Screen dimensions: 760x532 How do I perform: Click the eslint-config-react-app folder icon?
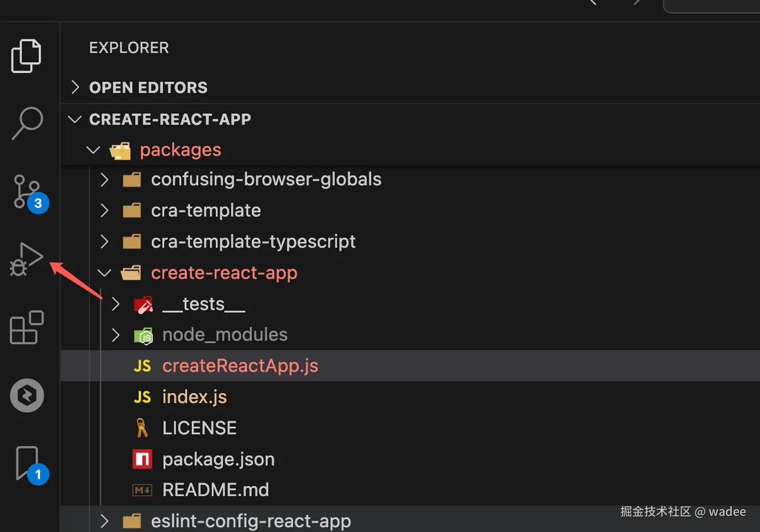132,521
